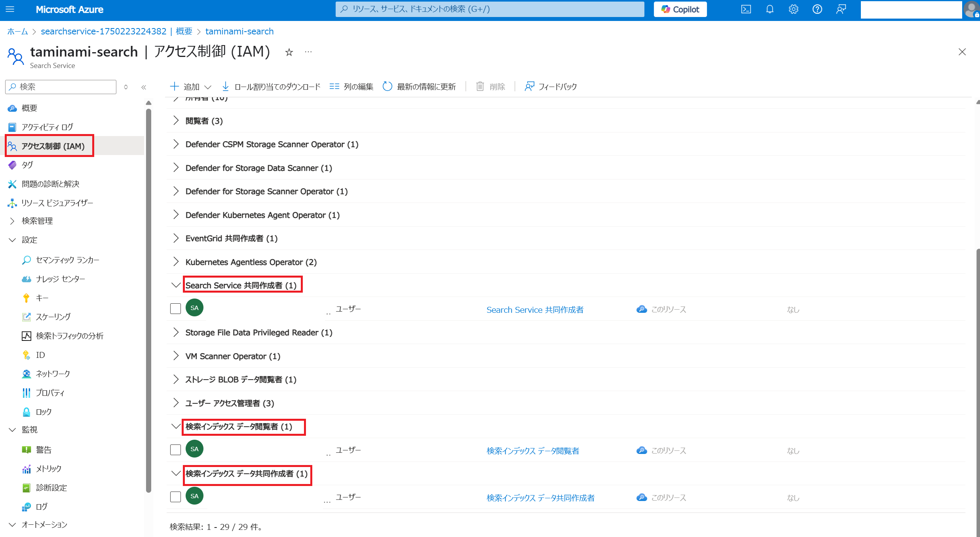
Task: Open 警告 alerts page
Action: coord(44,450)
